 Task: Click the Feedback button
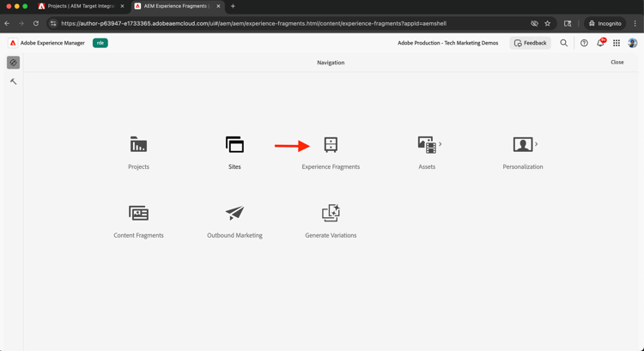click(531, 43)
